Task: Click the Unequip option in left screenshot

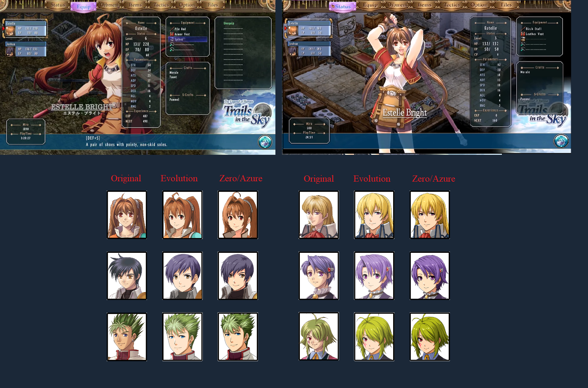Action: tap(229, 23)
